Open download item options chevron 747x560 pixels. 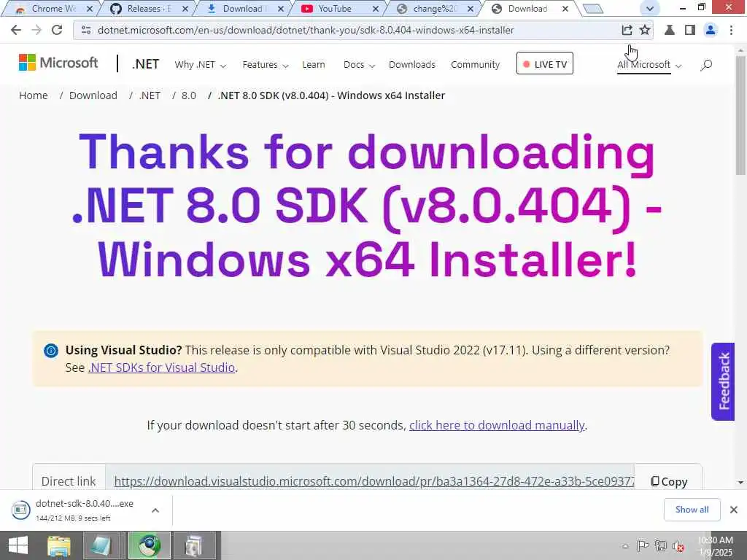[155, 510]
